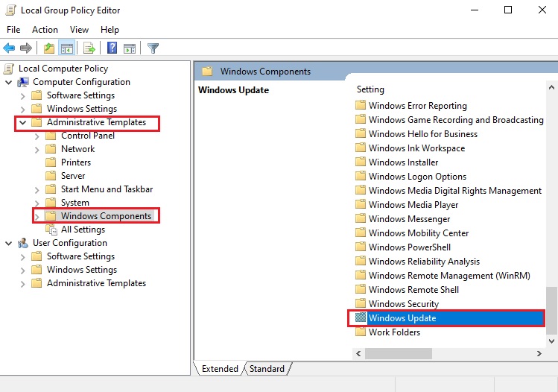Click the scroll left arrow
Viewport: 558px width, 392px height.
[x=358, y=353]
